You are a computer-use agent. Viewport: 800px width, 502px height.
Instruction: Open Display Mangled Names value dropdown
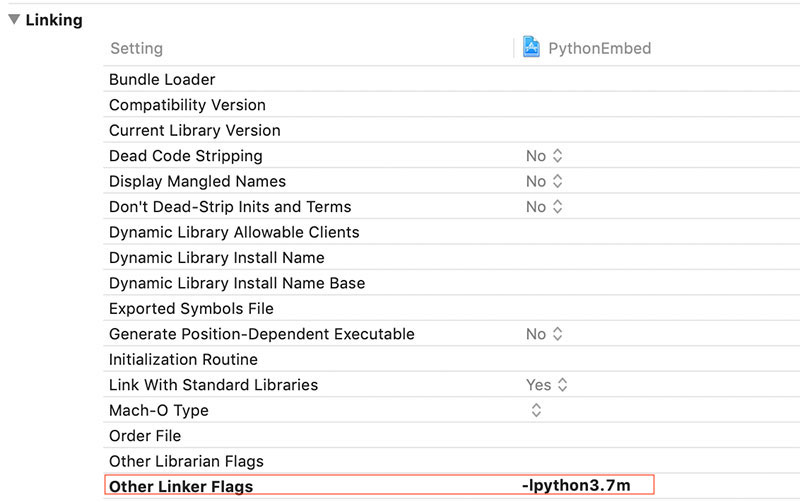544,181
